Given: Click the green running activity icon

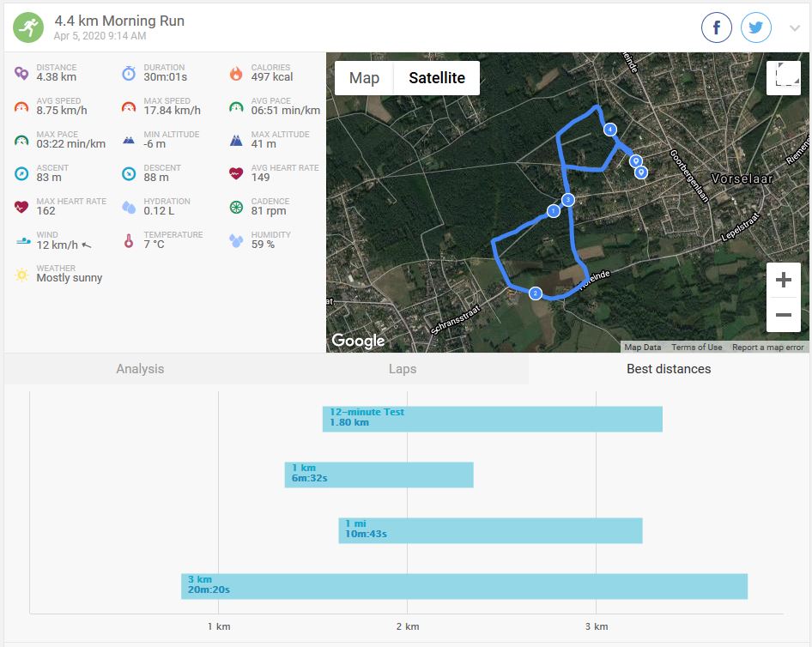Looking at the screenshot, I should [27, 27].
